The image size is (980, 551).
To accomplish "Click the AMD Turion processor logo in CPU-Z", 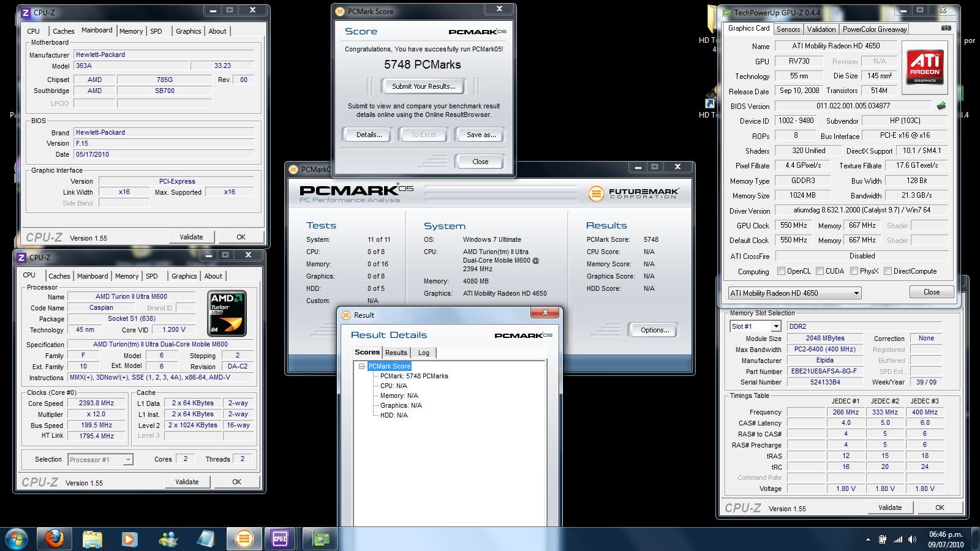I will [x=227, y=313].
